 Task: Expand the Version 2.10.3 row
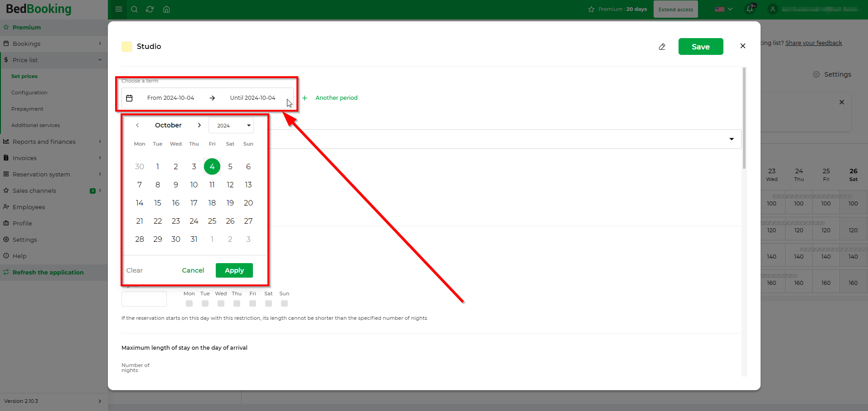53,401
